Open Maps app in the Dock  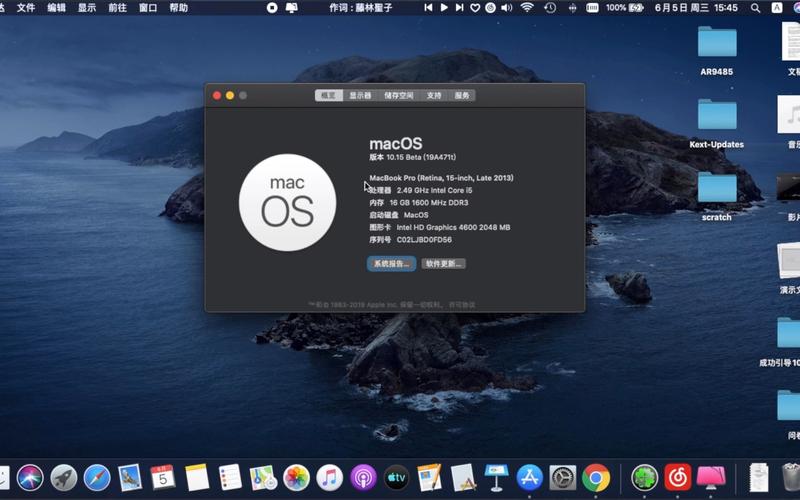(263, 478)
